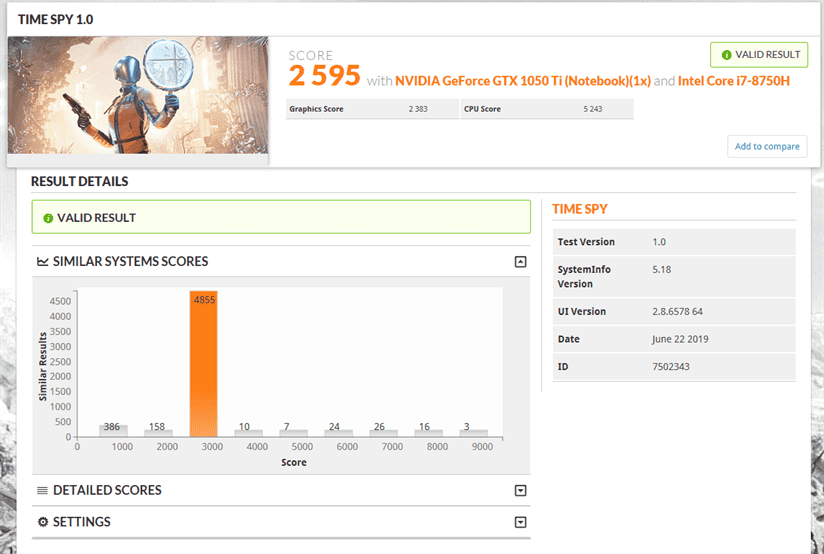The height and width of the screenshot is (554, 824).
Task: Click the SystemInfo Version value 5.18
Action: pyautogui.click(x=662, y=270)
